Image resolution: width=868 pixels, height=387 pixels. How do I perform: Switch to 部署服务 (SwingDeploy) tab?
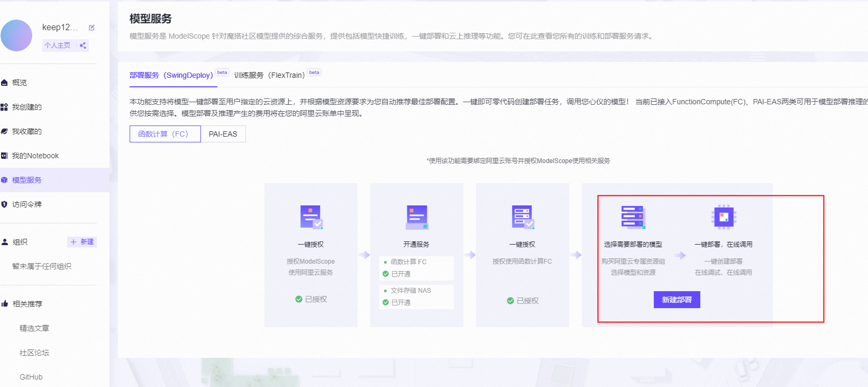point(171,75)
